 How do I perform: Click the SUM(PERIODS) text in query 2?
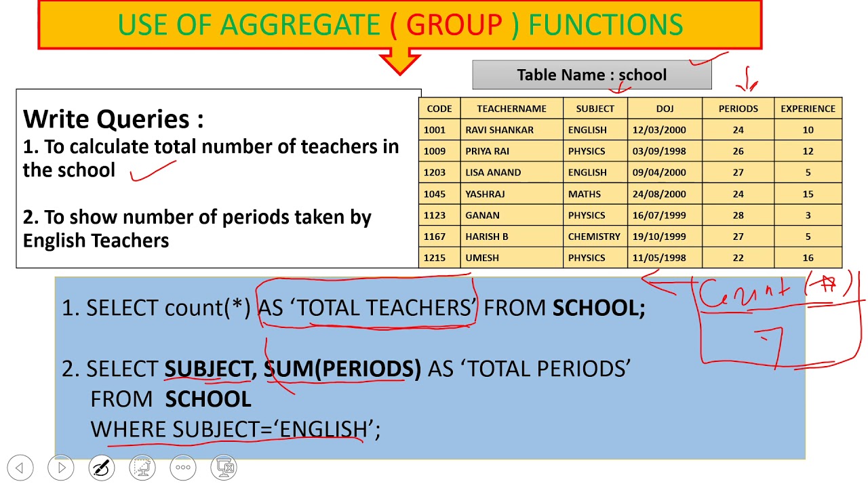(342, 369)
